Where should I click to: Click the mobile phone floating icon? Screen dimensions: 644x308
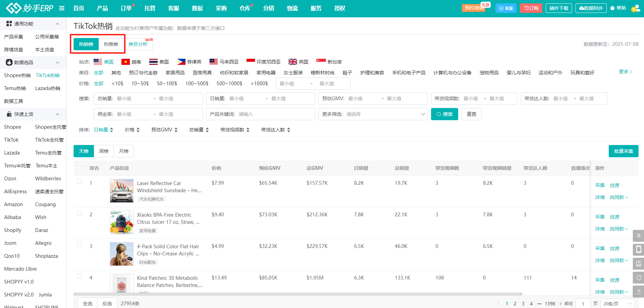(639, 250)
